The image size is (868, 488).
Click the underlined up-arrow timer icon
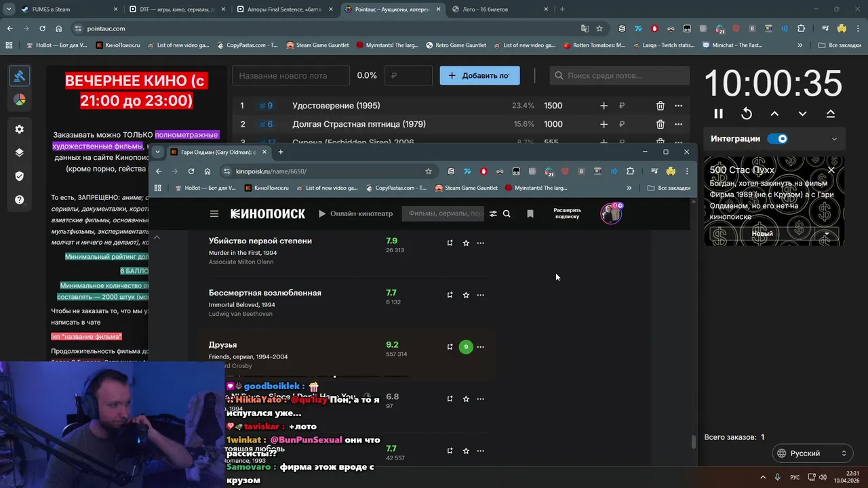coord(830,114)
